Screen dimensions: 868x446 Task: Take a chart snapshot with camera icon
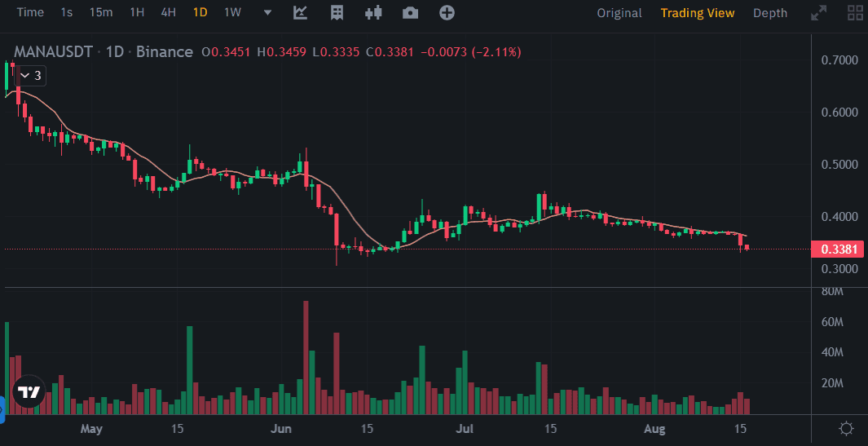coord(411,13)
